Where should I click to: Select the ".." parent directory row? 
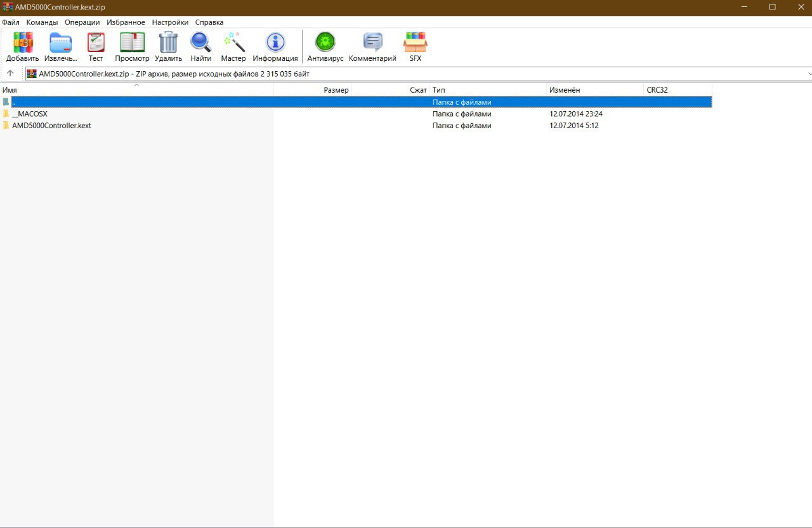[x=356, y=102]
